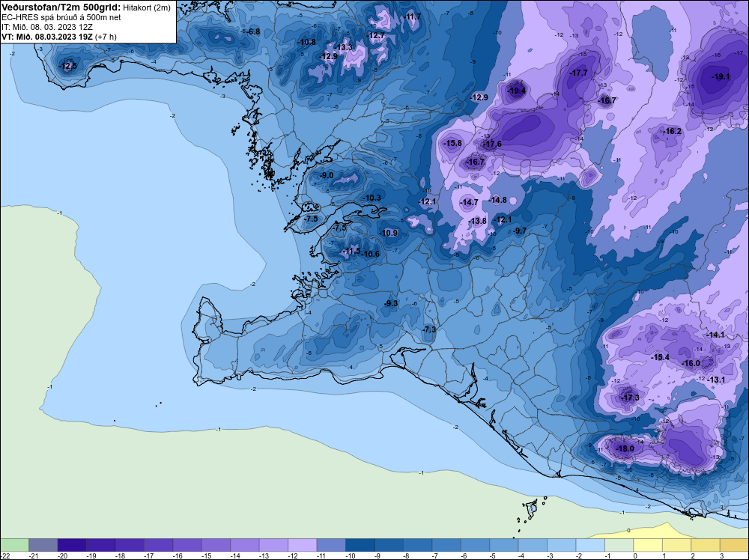This screenshot has height=560, width=749.
Task: Click legend swatch between -12 and -11
Action: click(303, 545)
